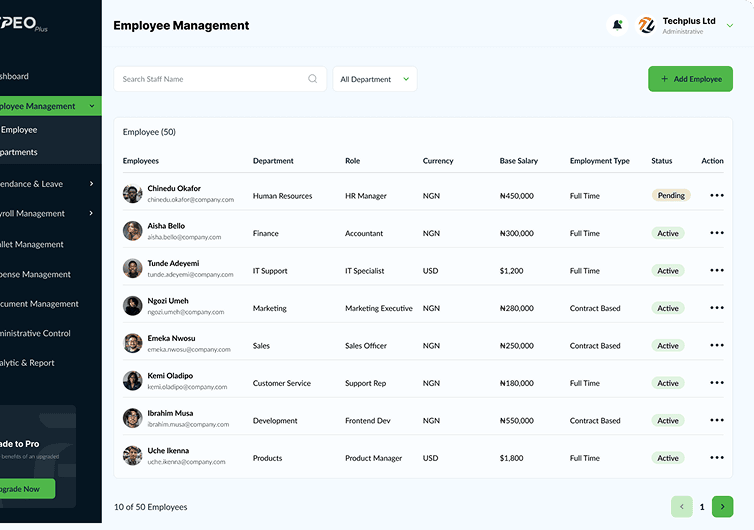The width and height of the screenshot is (754, 530).
Task: Click the 10 of 50 Employees text
Action: click(x=151, y=507)
